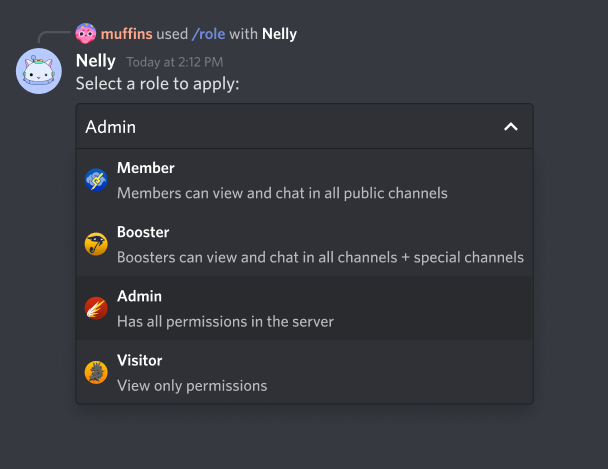608x469 pixels.
Task: Click the 'Select a role to apply:' message text
Action: (x=157, y=83)
